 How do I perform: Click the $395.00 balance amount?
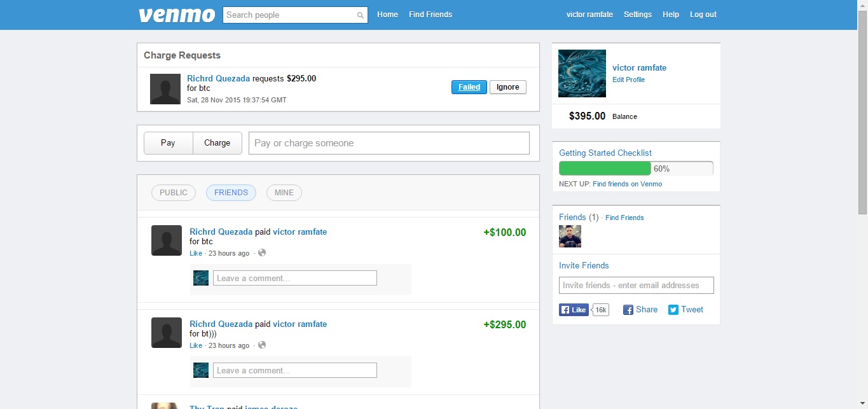click(587, 116)
